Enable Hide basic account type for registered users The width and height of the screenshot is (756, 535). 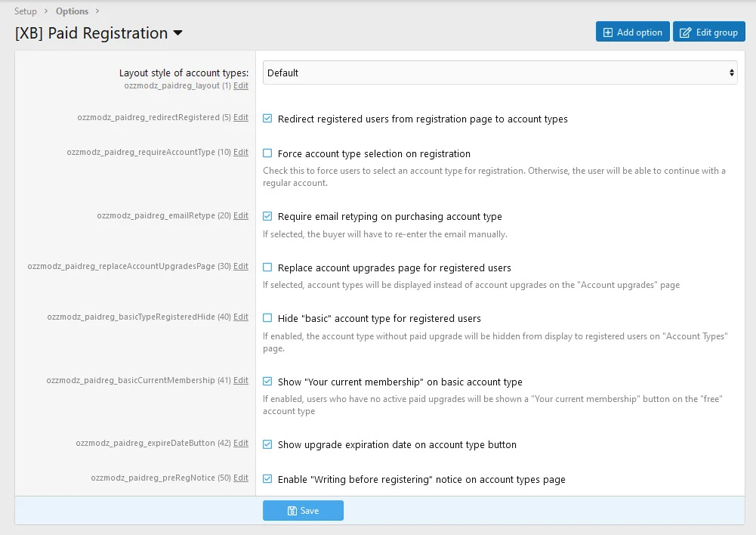[x=267, y=318]
